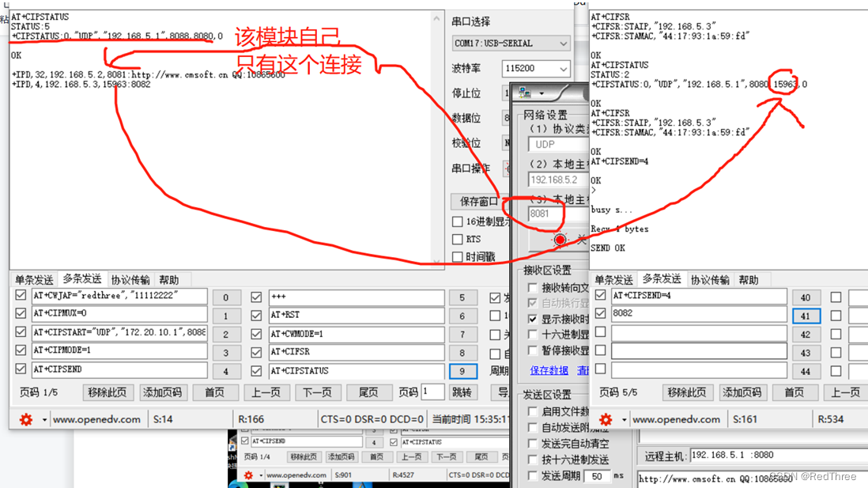Click 下一页 button in left window
Image resolution: width=868 pixels, height=488 pixels.
pyautogui.click(x=317, y=393)
